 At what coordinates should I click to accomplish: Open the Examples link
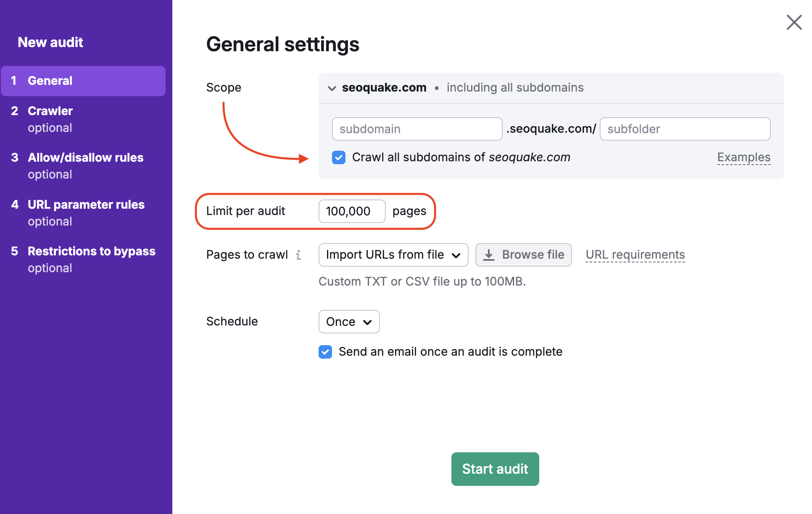[743, 157]
